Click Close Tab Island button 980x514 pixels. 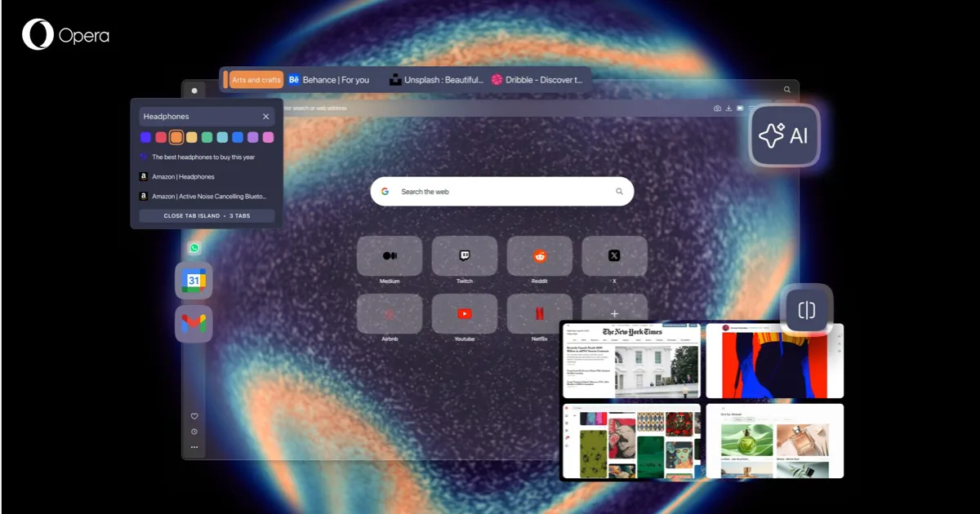207,216
